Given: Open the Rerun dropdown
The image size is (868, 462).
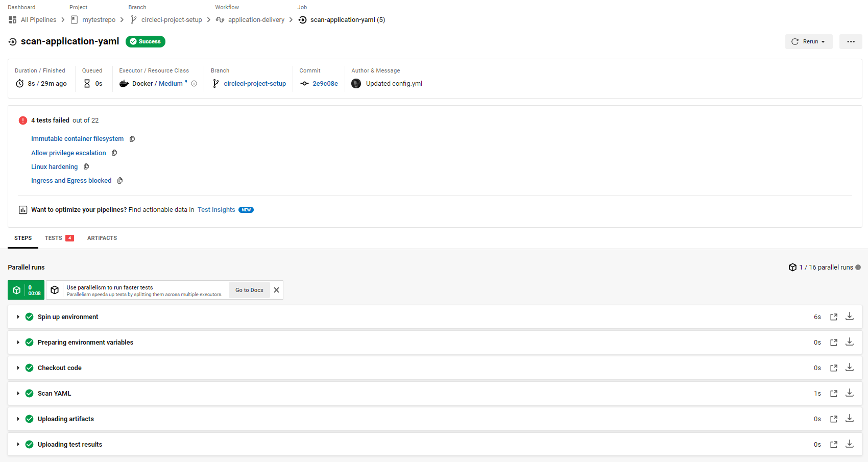Looking at the screenshot, I should click(x=809, y=42).
